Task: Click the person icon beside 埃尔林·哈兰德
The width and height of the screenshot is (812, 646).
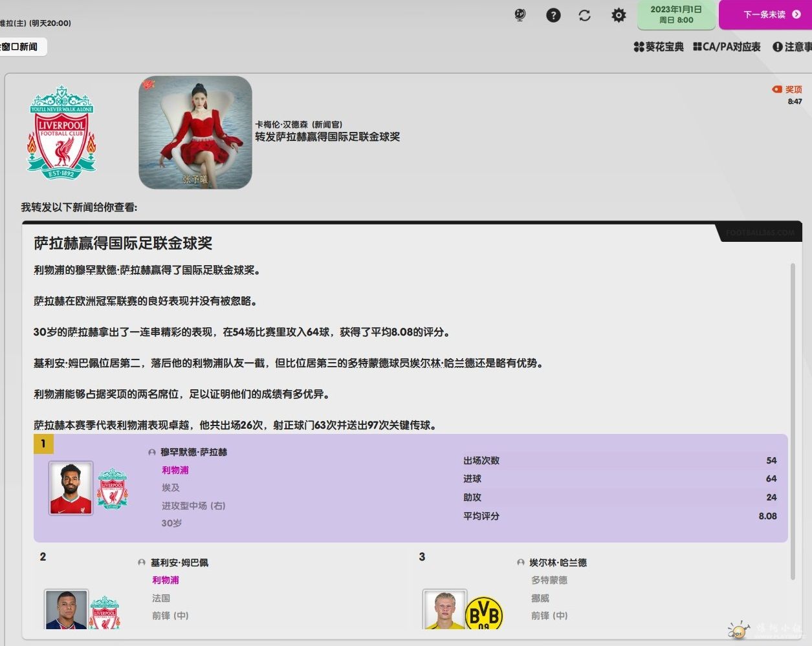Action: [x=521, y=563]
